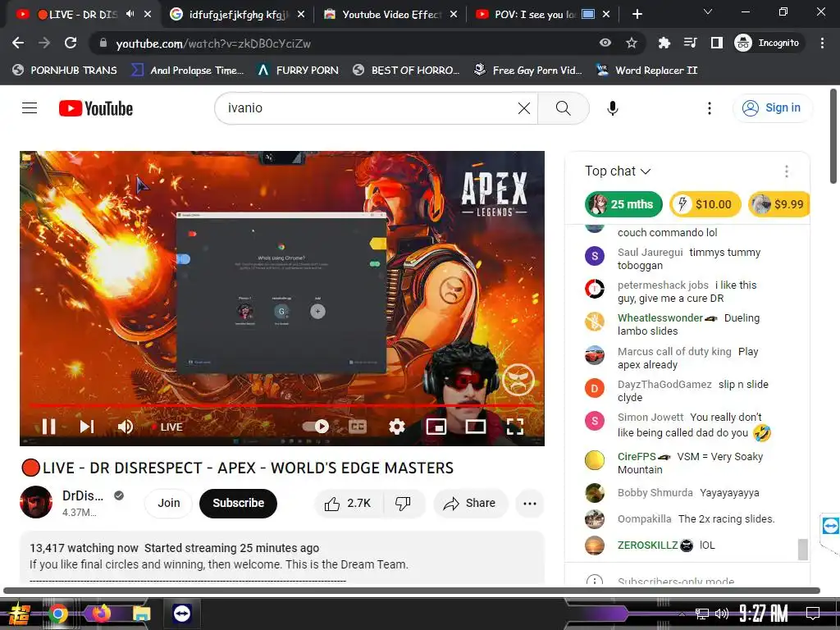Reload the current page
The width and height of the screenshot is (840, 630).
click(x=71, y=43)
